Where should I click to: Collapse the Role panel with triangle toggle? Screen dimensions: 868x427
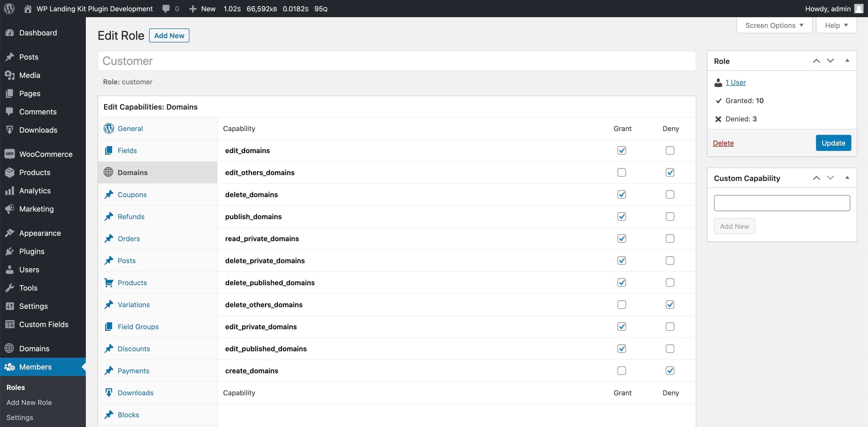coord(847,61)
